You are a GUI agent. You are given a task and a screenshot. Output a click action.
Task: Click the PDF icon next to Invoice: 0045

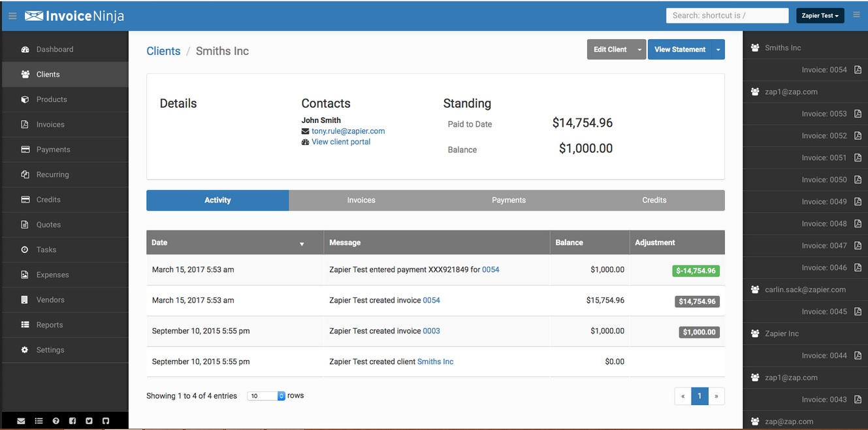point(858,312)
